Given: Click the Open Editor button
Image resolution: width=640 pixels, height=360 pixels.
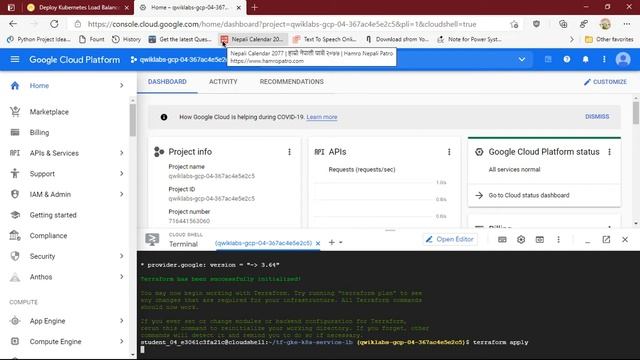Looking at the screenshot, I should [450, 239].
